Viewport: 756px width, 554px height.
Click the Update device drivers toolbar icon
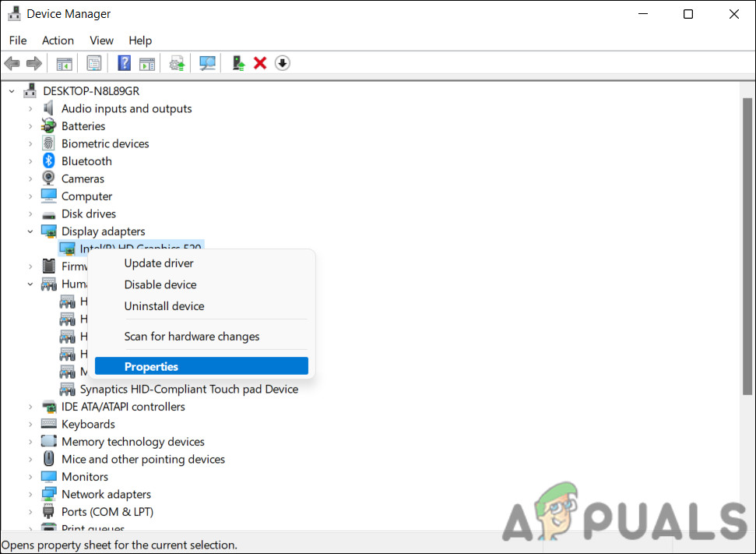point(176,63)
